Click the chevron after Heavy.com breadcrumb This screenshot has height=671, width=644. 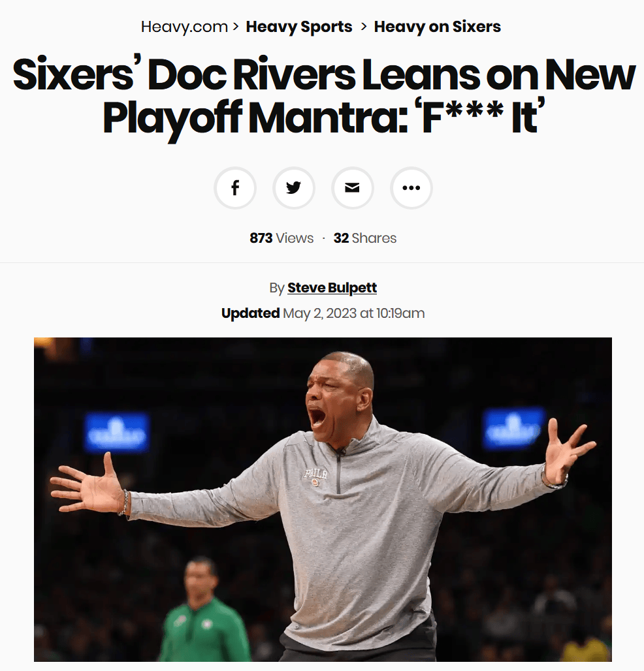click(x=236, y=27)
